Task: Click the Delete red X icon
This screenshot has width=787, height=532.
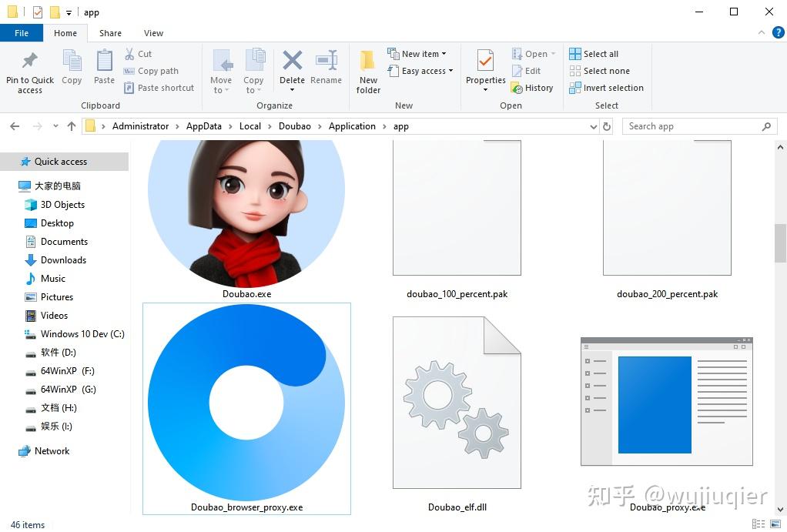Action: click(x=292, y=60)
